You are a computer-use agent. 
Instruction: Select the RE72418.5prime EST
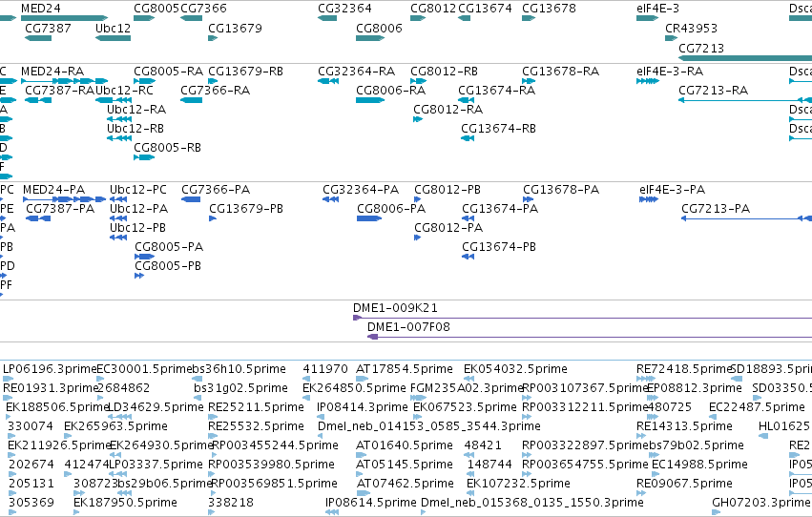point(646,379)
